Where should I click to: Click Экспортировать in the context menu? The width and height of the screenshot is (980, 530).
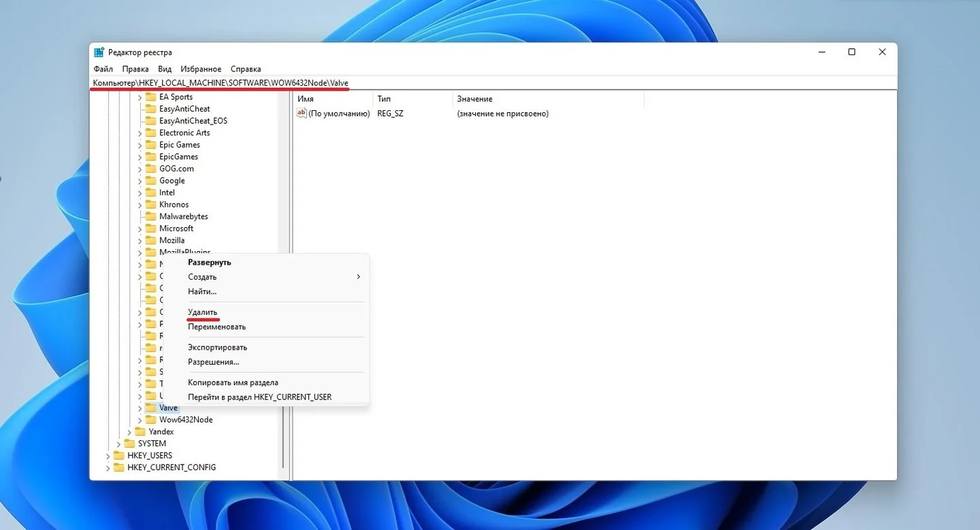tap(218, 347)
